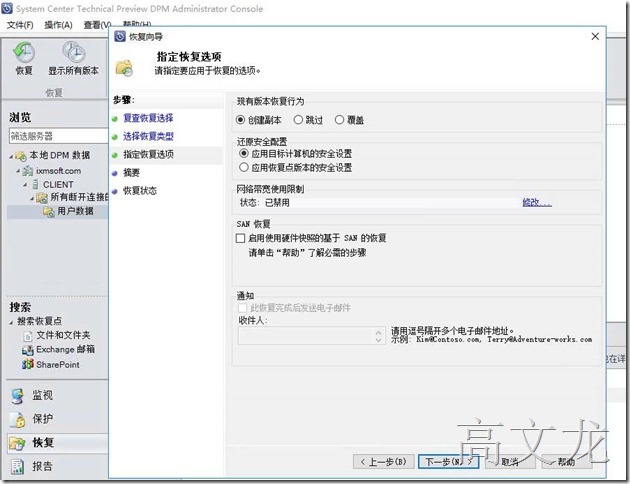The height and width of the screenshot is (484, 630).
Task: Click the recipients box up arrow
Action: [378, 332]
